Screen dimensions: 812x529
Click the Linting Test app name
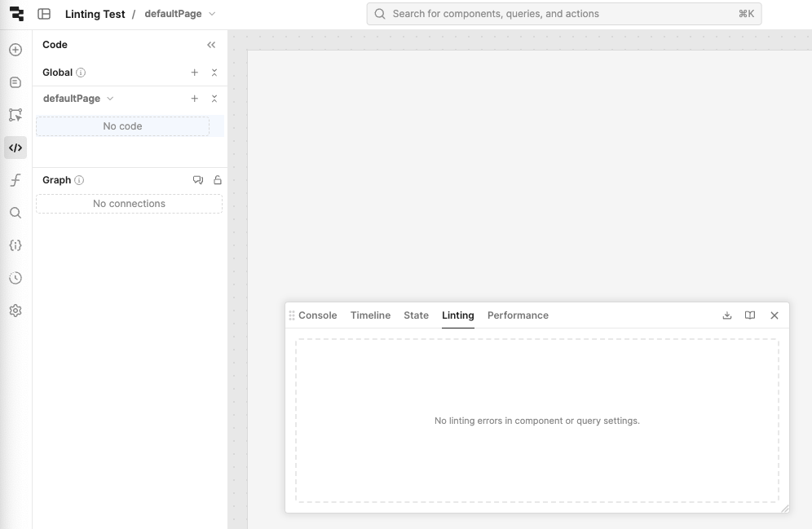coord(95,14)
